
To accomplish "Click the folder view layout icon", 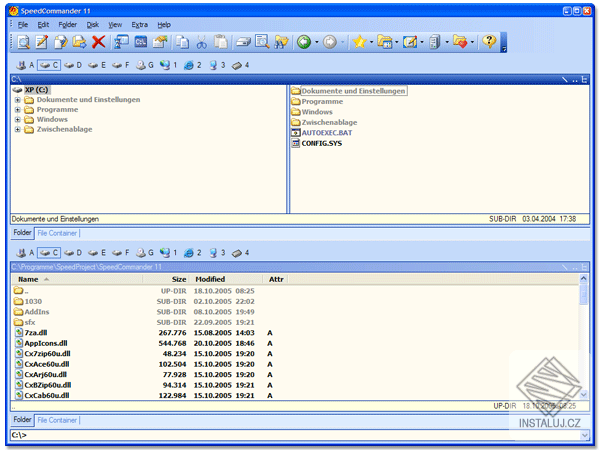I will pyautogui.click(x=385, y=42).
